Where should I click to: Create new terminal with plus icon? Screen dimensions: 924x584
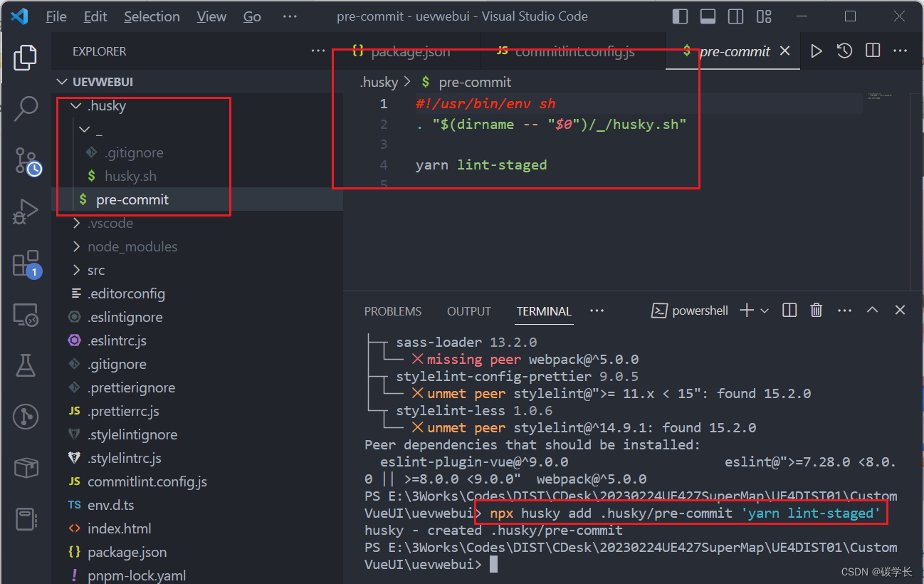coord(746,311)
